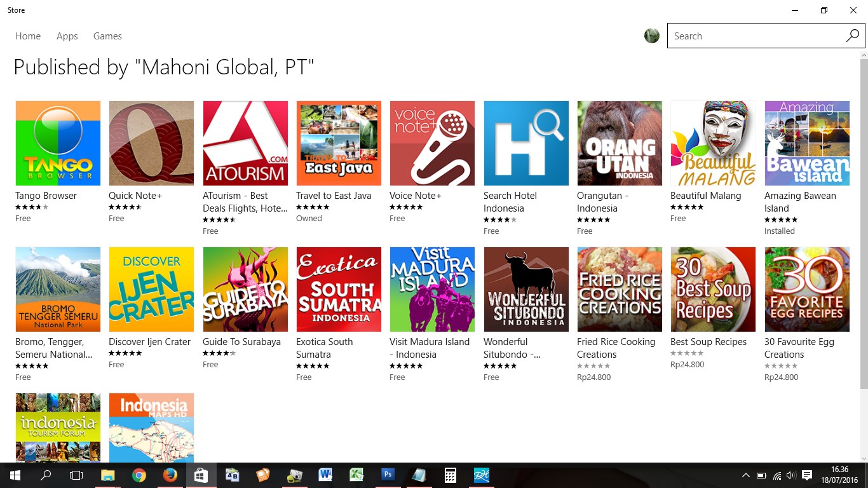Open the Fried Rice Cooking Creations icon

click(x=620, y=289)
